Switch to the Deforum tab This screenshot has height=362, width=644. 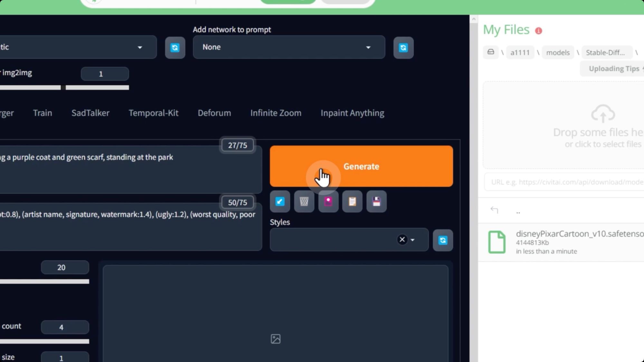(214, 113)
